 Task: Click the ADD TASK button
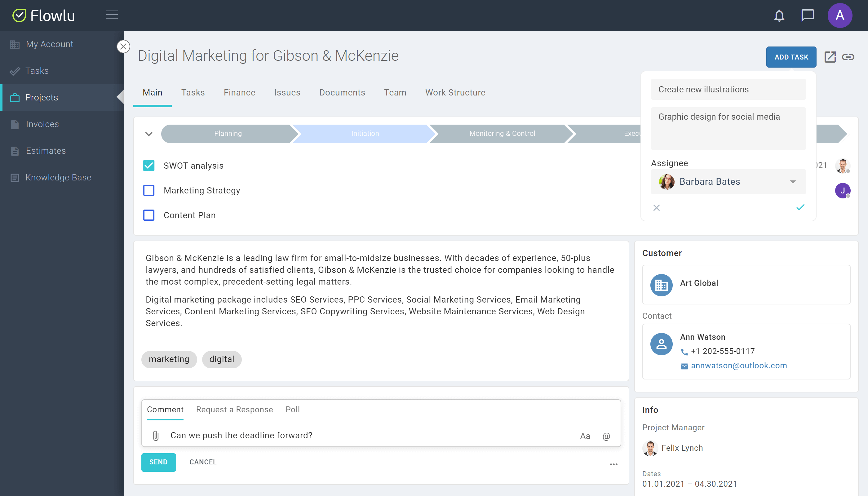point(791,57)
